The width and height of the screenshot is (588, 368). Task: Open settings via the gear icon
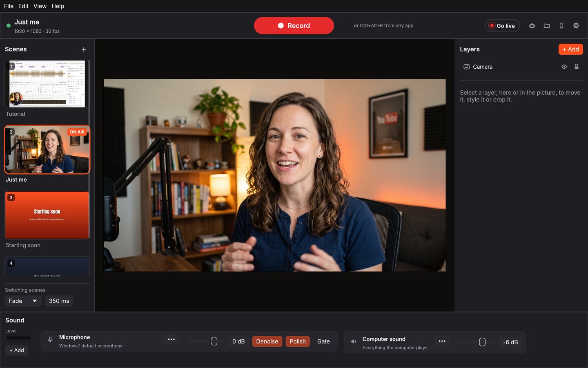click(x=576, y=26)
